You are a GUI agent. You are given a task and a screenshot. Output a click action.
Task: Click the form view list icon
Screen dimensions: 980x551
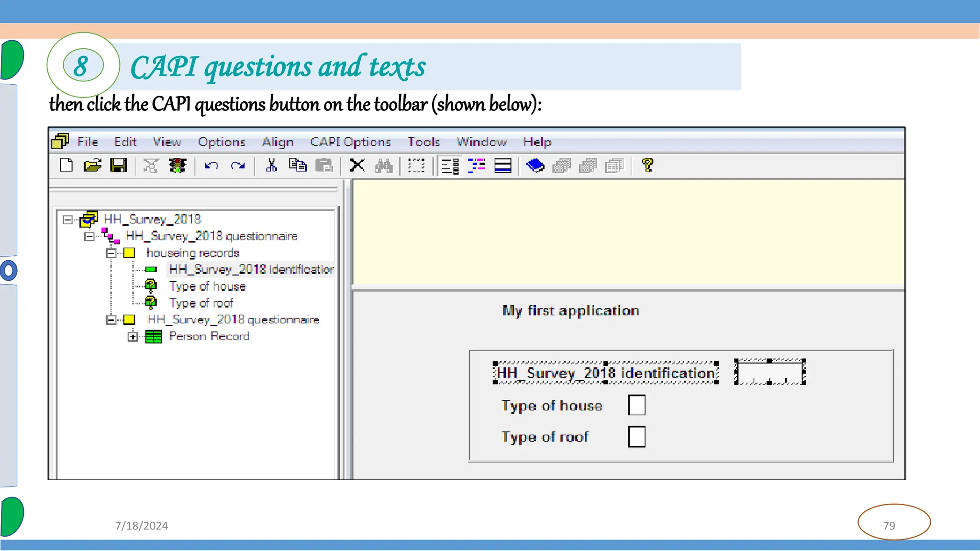[450, 166]
